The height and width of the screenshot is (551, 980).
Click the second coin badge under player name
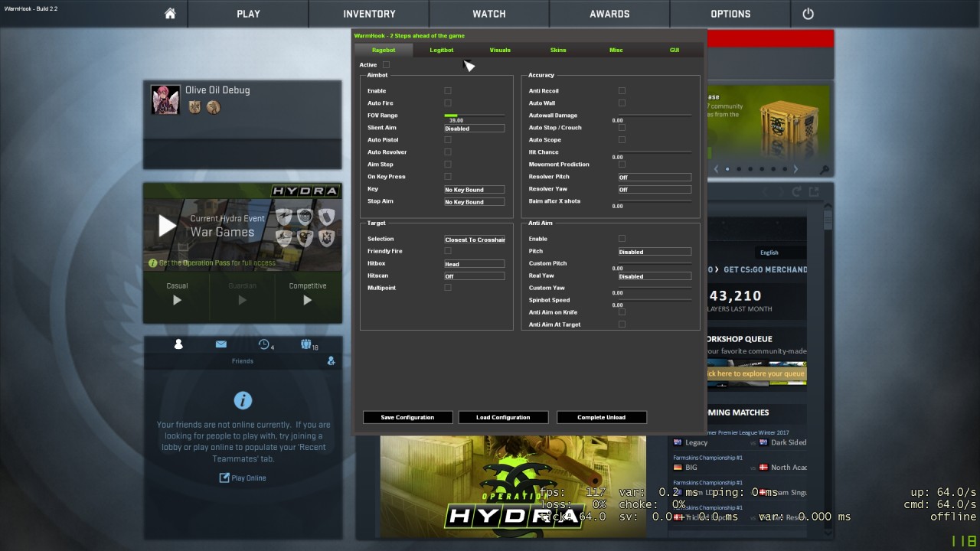coord(214,107)
